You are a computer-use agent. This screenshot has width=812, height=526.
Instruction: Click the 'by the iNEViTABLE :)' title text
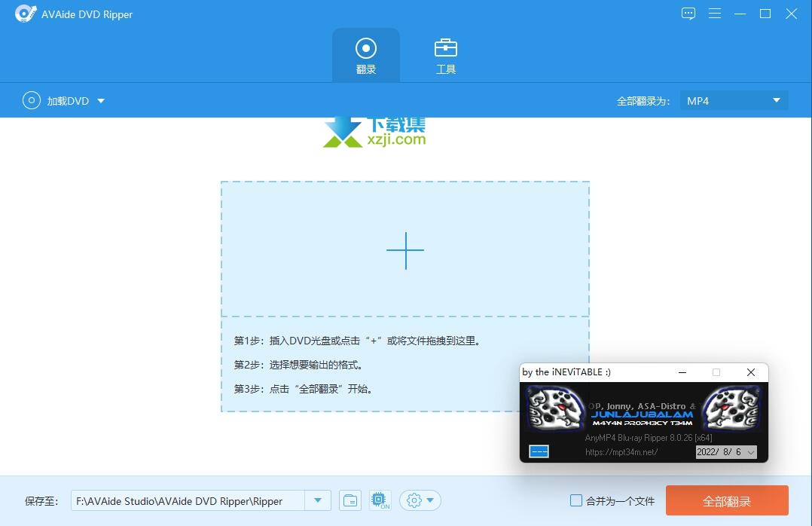[x=566, y=372]
